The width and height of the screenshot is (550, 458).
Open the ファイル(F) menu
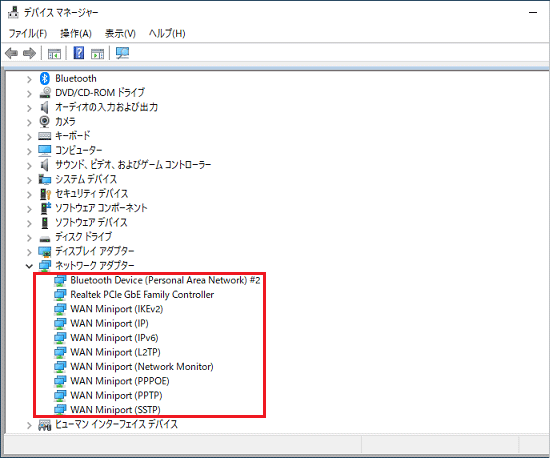click(28, 34)
